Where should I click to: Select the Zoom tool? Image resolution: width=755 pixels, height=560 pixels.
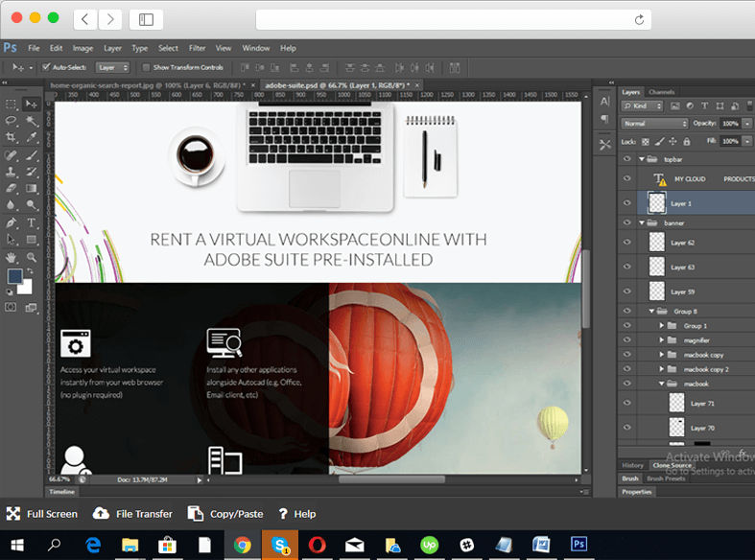click(32, 257)
